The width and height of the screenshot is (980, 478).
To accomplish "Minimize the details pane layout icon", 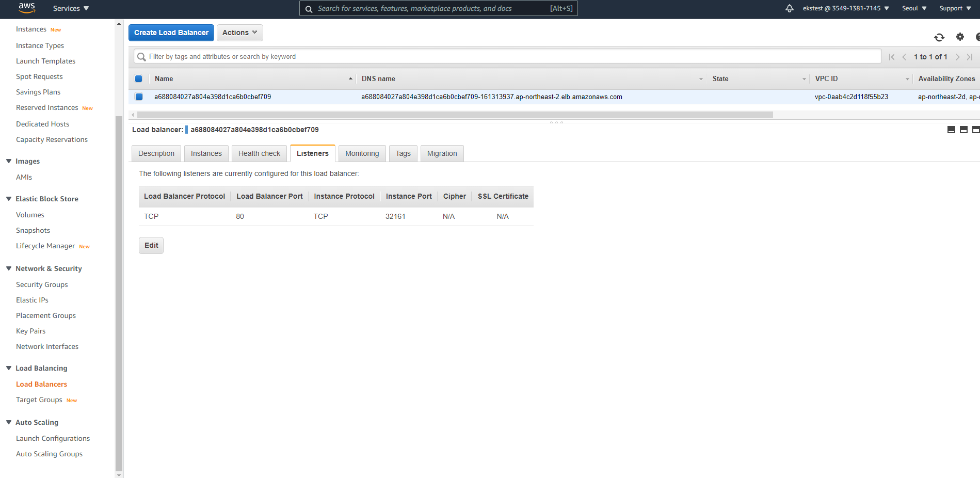I will coord(951,130).
